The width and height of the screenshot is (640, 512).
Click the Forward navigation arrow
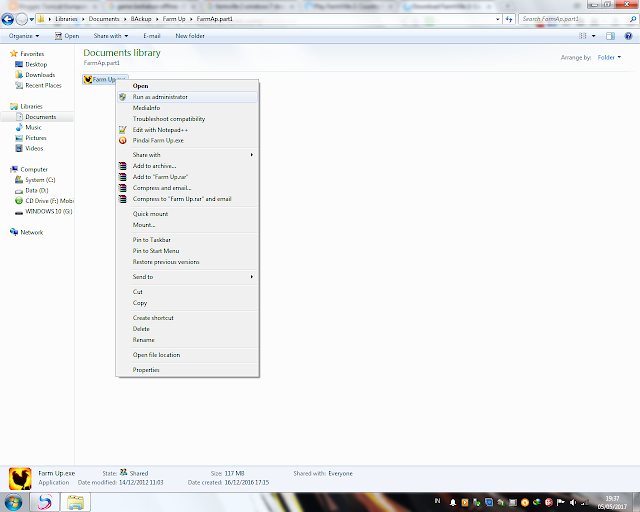tap(21, 19)
